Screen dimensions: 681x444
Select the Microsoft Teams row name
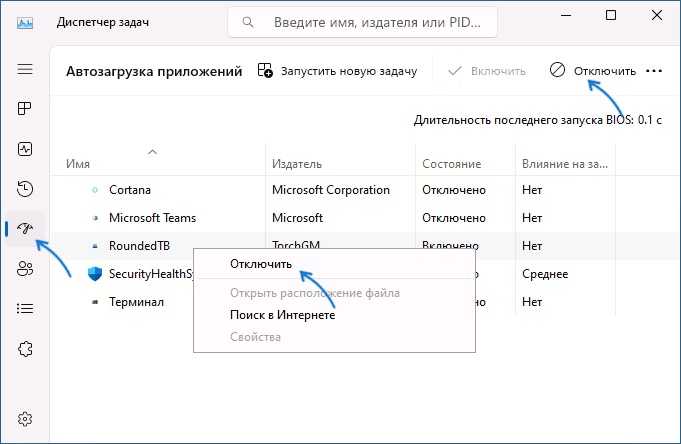click(152, 218)
